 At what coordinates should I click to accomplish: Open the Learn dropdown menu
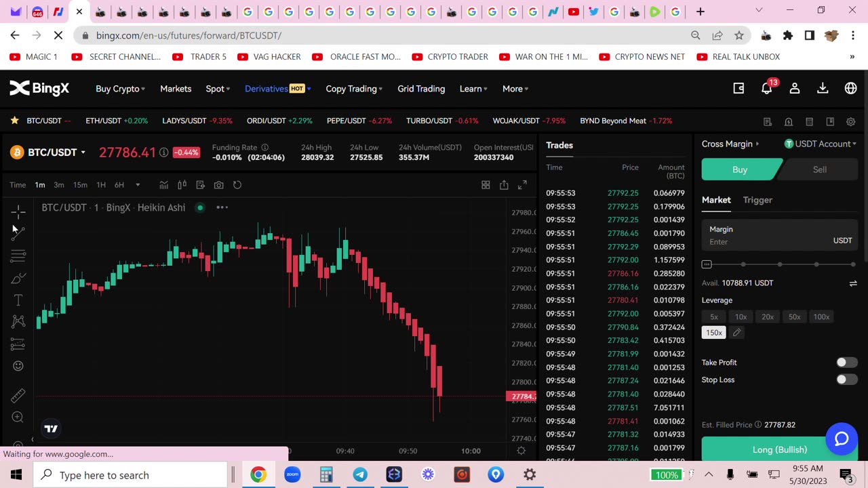[473, 89]
